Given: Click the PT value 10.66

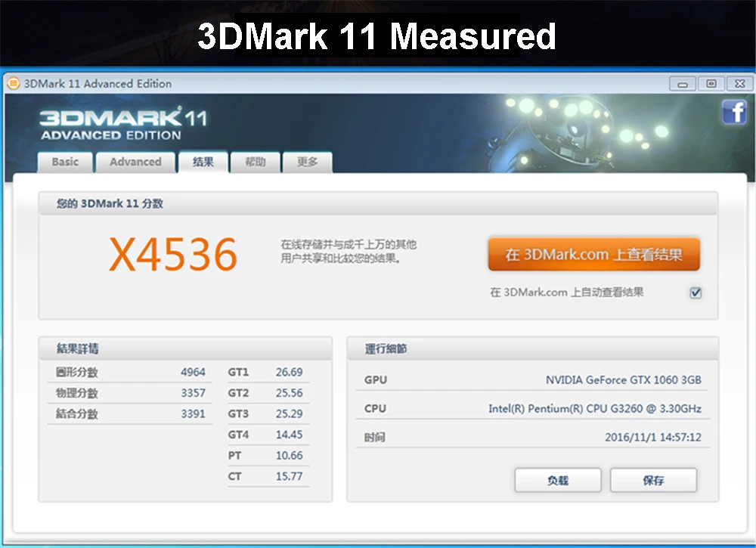Looking at the screenshot, I should tap(290, 455).
